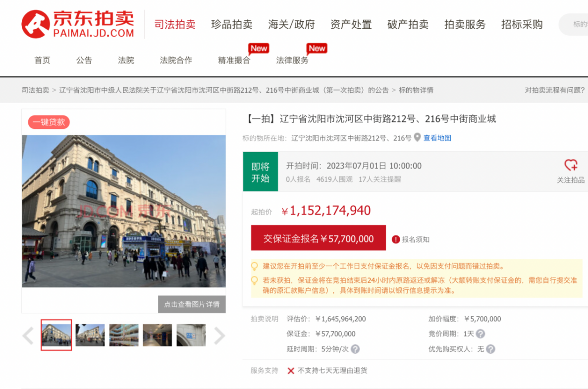
Task: Click 点击查看图片详情 overlay button
Action: pyautogui.click(x=192, y=304)
